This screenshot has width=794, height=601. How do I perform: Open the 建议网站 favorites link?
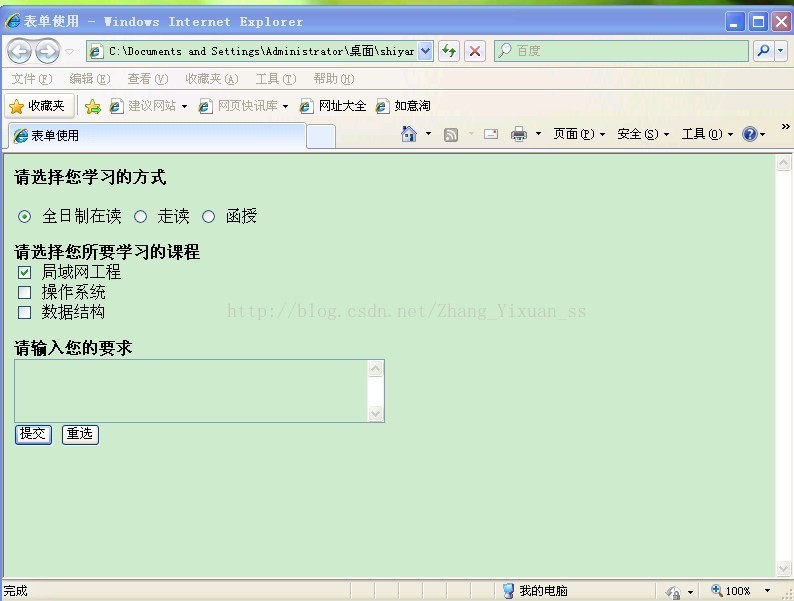(148, 106)
